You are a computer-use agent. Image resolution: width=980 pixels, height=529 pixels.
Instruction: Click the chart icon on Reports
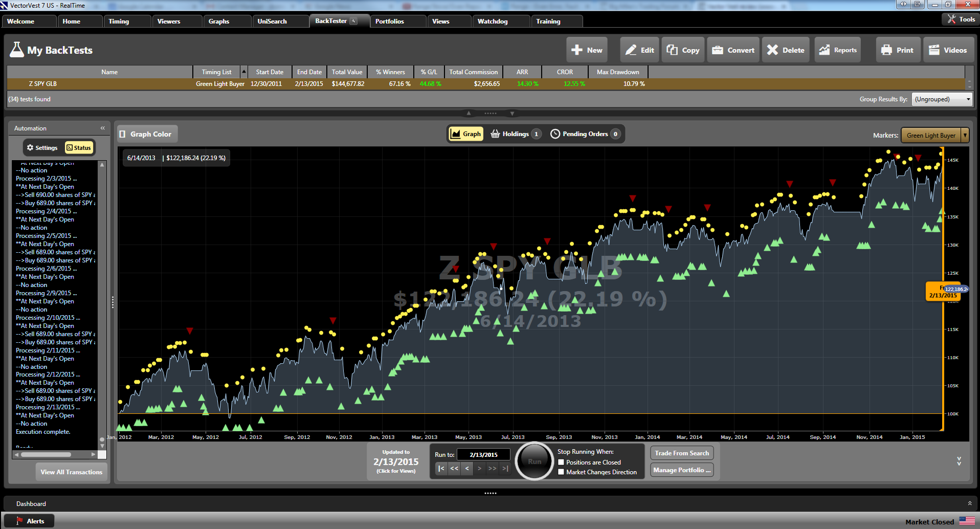(x=825, y=50)
